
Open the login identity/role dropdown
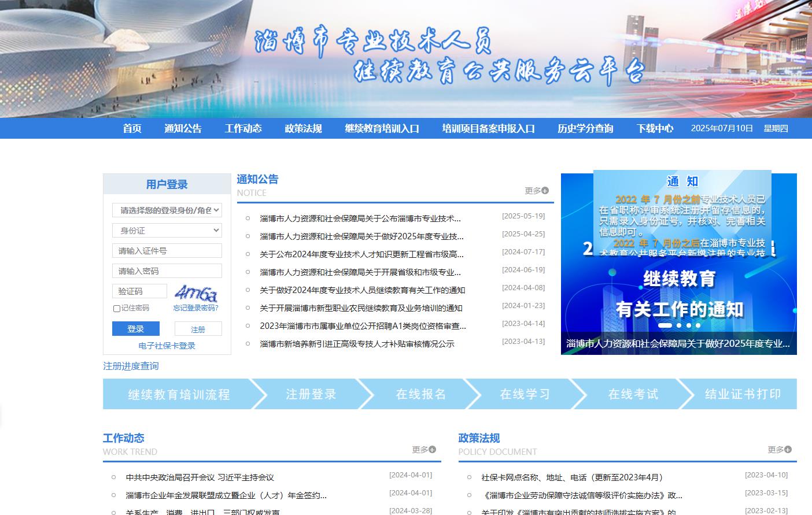167,210
